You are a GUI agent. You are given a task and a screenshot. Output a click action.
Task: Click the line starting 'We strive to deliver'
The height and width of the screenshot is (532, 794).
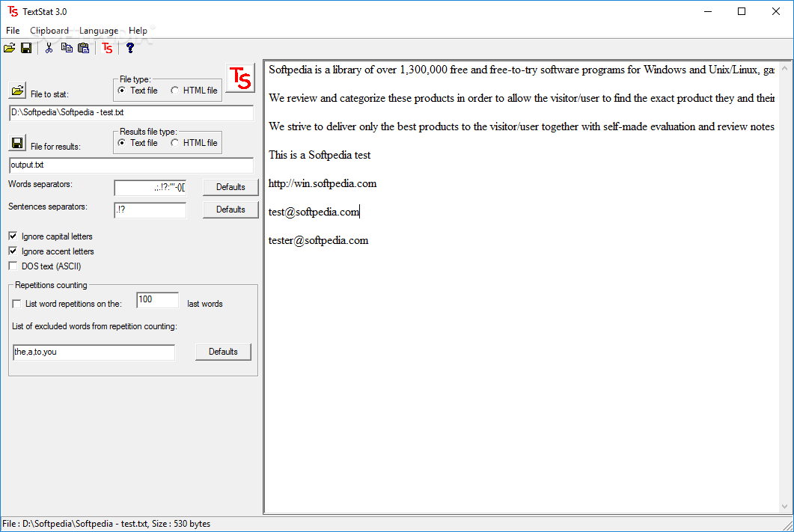point(522,126)
